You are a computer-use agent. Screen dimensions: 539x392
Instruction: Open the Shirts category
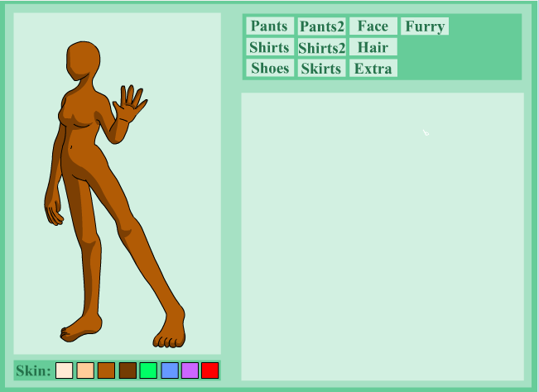point(270,47)
